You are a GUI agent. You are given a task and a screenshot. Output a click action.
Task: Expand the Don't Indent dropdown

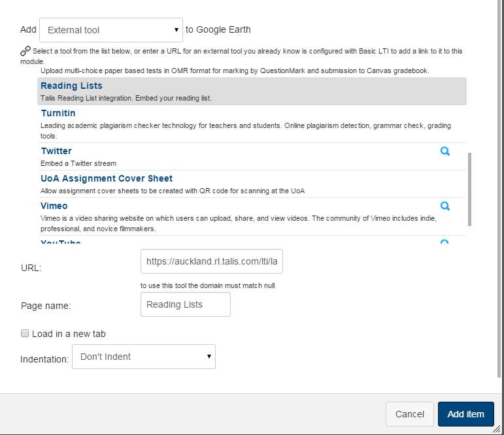144,357
